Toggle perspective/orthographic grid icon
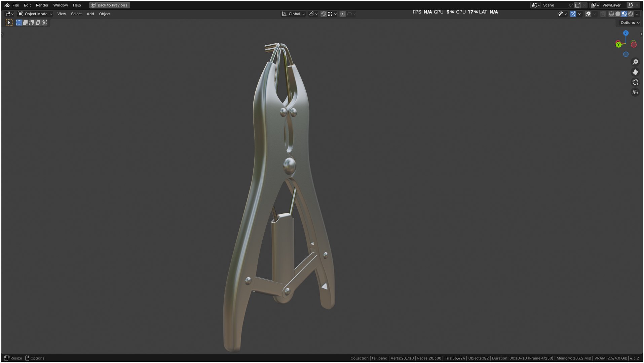This screenshot has height=363, width=644. pyautogui.click(x=635, y=92)
